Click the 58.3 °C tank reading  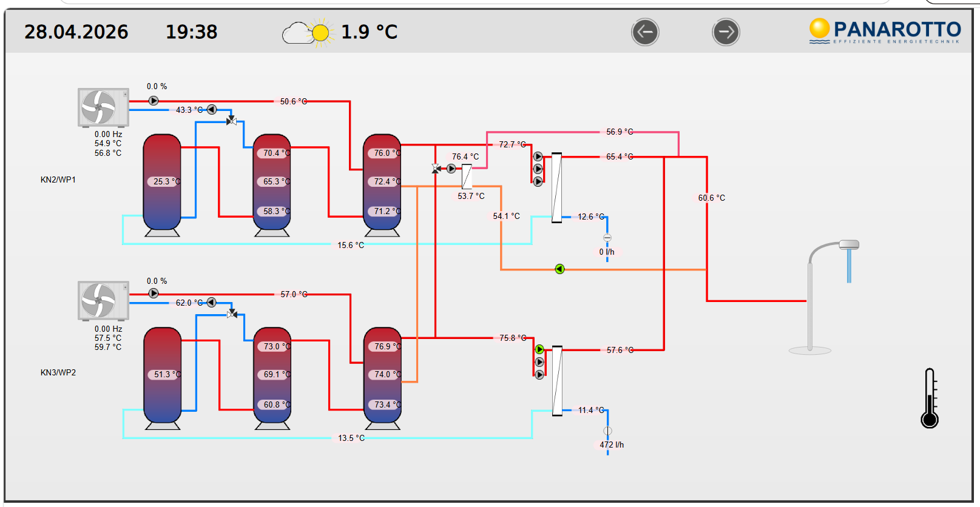coord(276,211)
